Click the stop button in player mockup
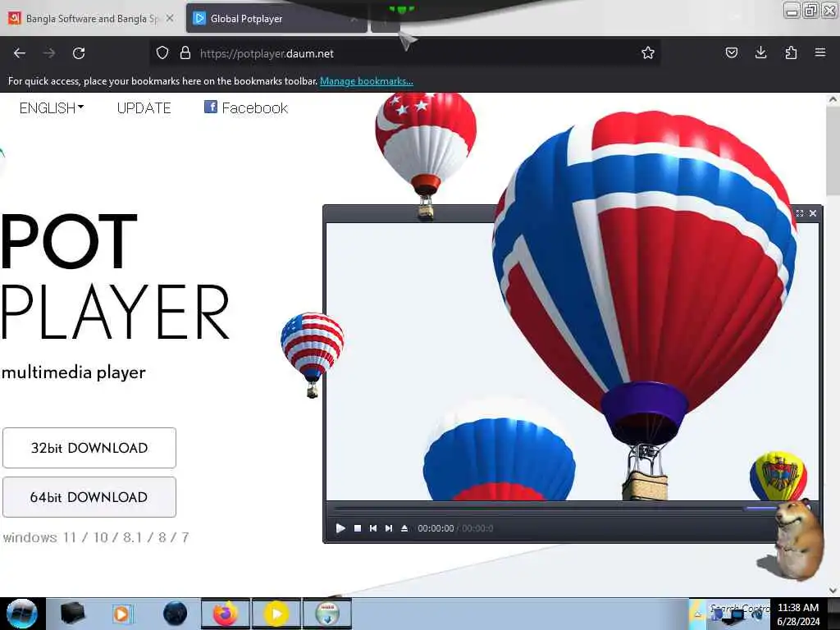 coord(358,528)
